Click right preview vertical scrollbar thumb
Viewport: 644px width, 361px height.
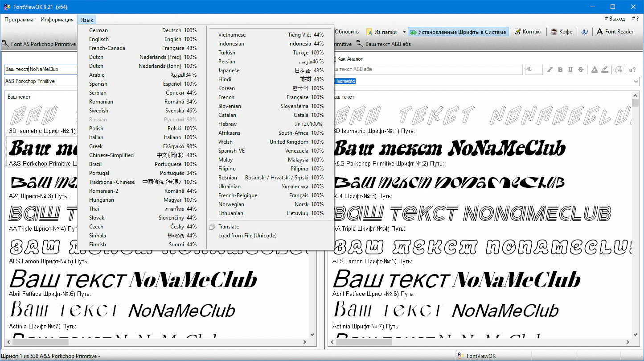635,103
